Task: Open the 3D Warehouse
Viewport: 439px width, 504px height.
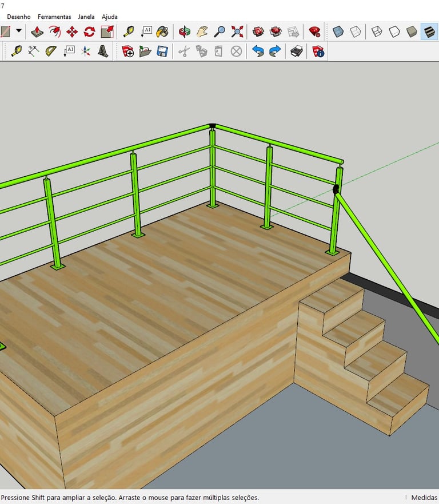Action: click(258, 31)
